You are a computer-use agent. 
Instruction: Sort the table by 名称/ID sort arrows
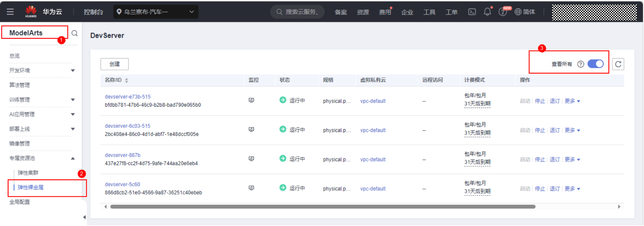point(127,80)
